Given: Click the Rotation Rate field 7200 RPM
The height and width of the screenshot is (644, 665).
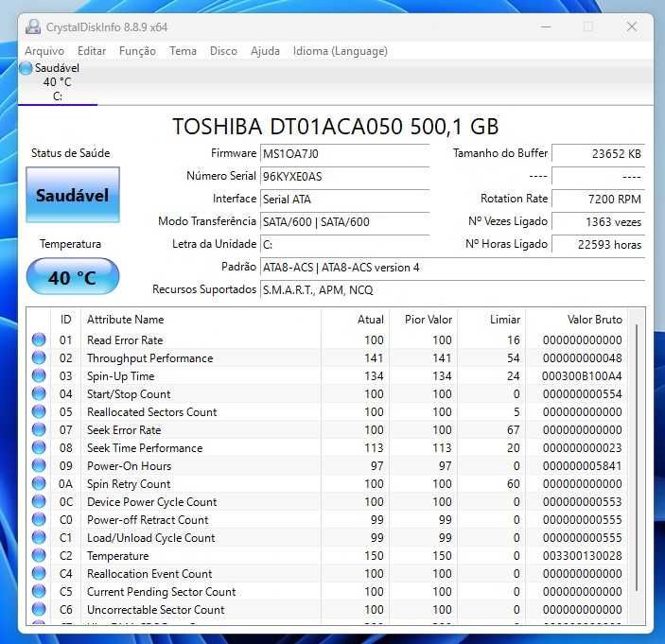Looking at the screenshot, I should coord(598,199).
